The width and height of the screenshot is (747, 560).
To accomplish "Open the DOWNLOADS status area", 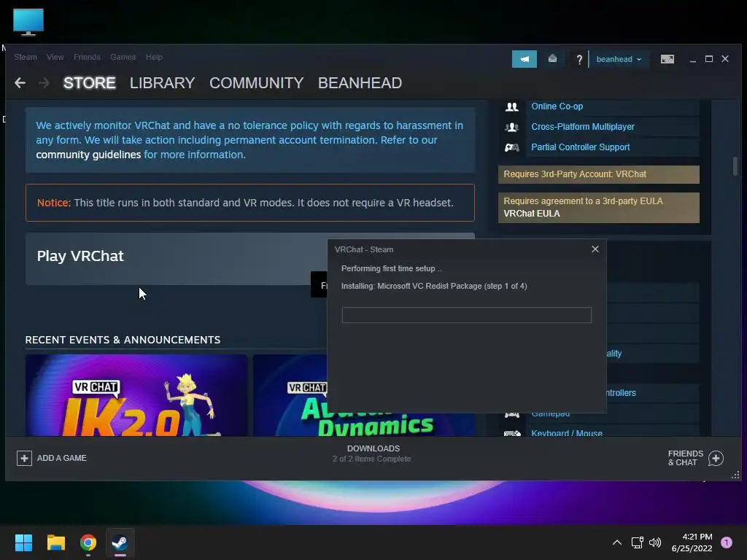I will click(x=372, y=454).
